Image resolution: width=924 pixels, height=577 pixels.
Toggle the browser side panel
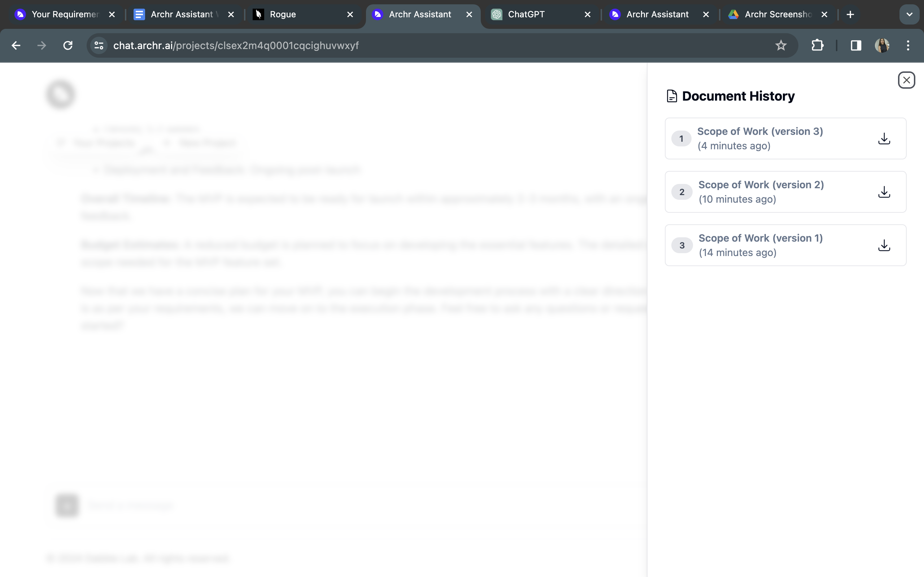tap(856, 45)
